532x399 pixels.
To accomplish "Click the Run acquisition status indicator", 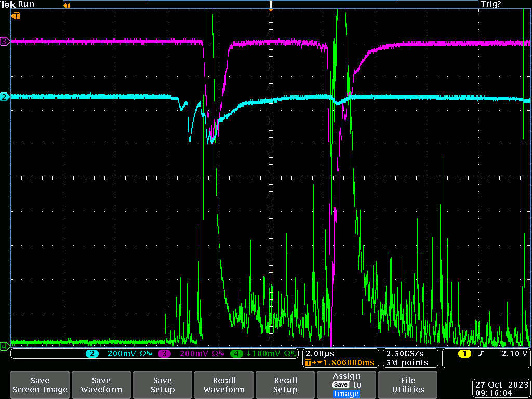I will point(26,4).
